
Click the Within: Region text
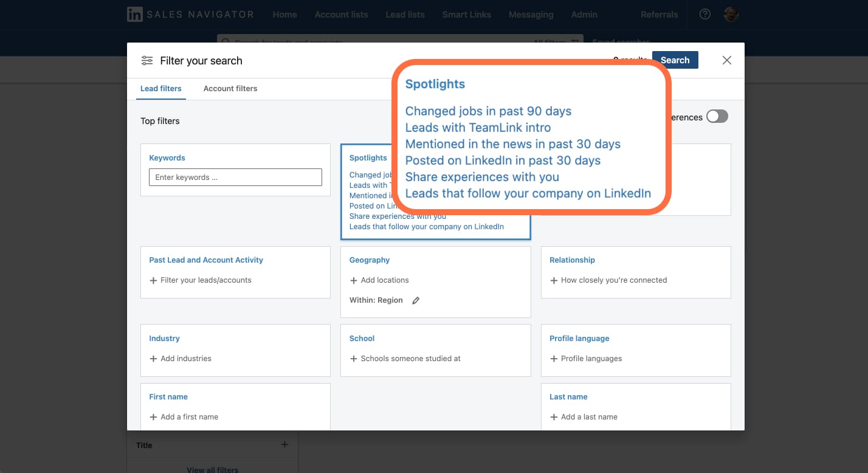click(x=376, y=300)
